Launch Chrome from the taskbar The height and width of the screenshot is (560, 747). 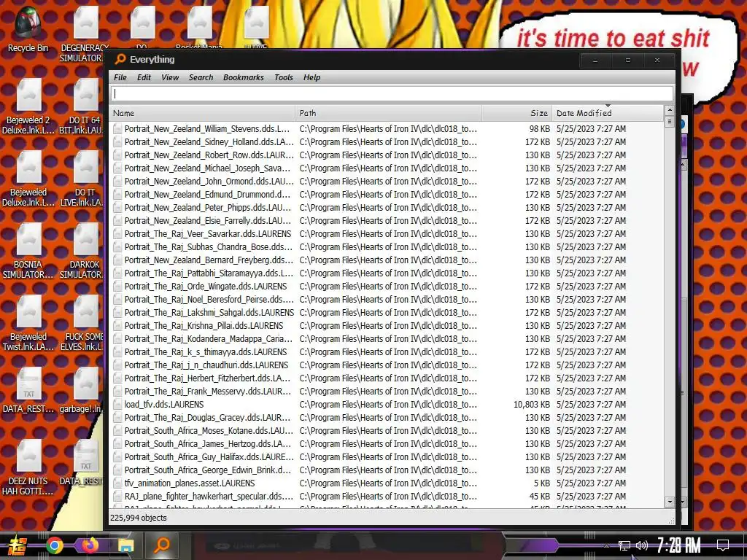54,545
